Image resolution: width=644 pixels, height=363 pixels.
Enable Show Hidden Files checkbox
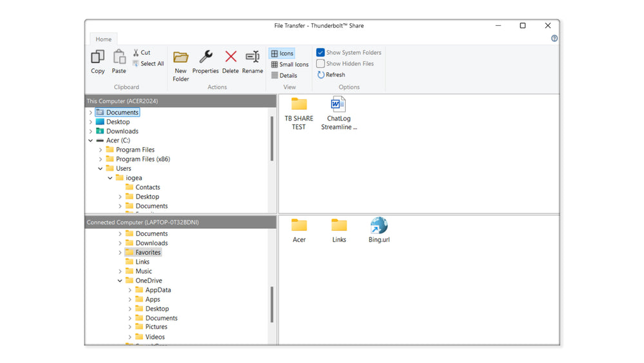pos(321,64)
